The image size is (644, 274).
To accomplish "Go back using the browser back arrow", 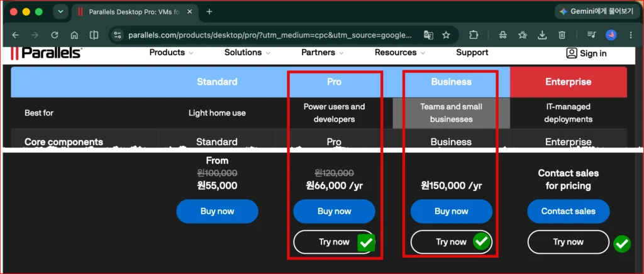I will [15, 35].
